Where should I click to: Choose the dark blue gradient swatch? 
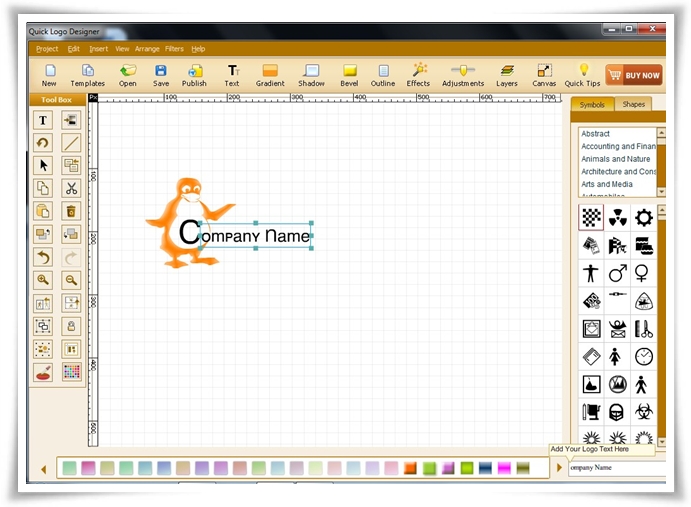485,468
